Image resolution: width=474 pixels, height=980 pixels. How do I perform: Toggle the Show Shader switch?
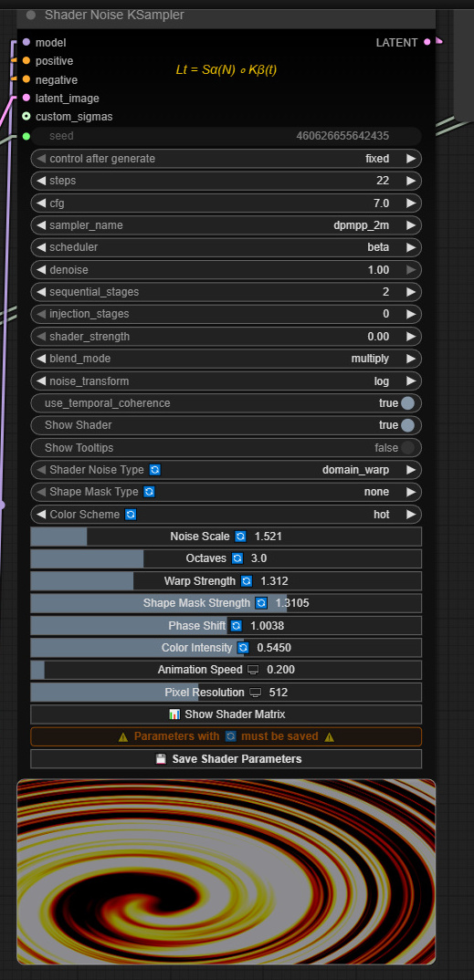click(x=407, y=425)
